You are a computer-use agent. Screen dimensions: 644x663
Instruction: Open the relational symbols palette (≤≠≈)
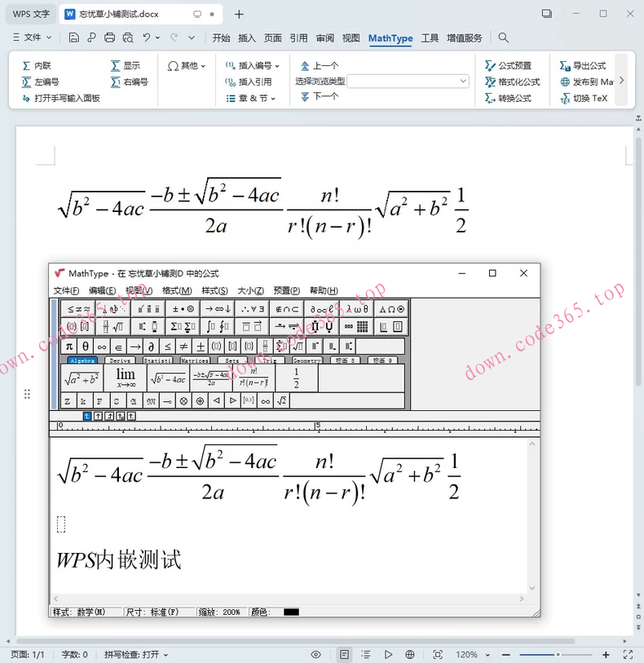(78, 309)
